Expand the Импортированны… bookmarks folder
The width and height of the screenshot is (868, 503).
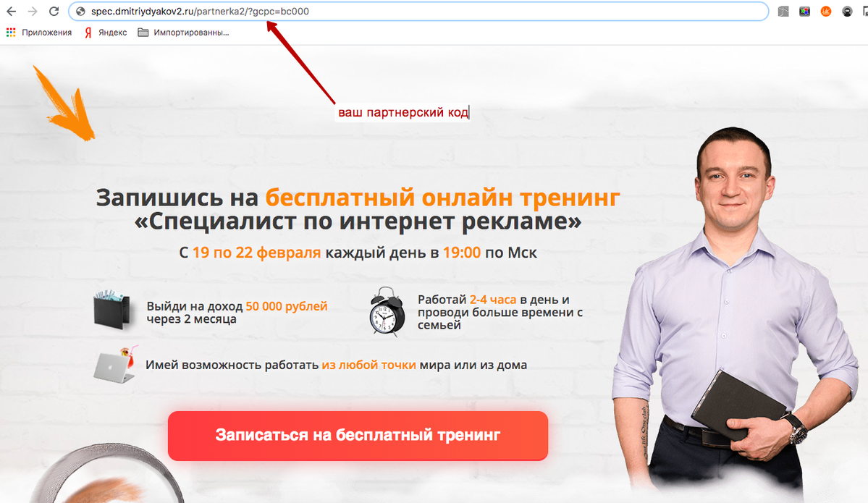click(183, 33)
